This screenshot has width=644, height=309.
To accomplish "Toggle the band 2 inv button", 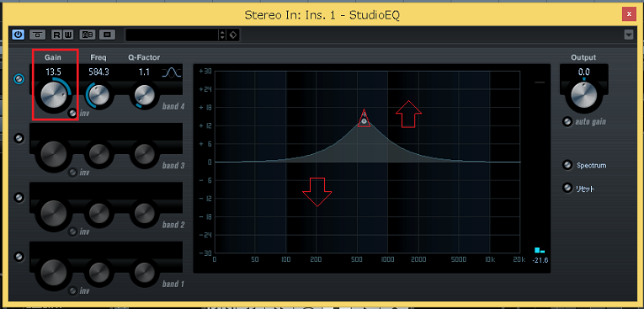I will tap(72, 232).
